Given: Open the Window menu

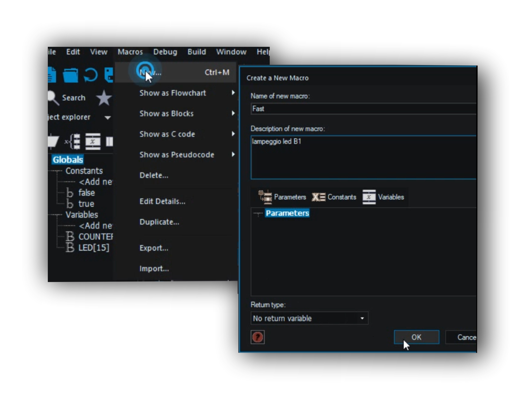Looking at the screenshot, I should 231,52.
